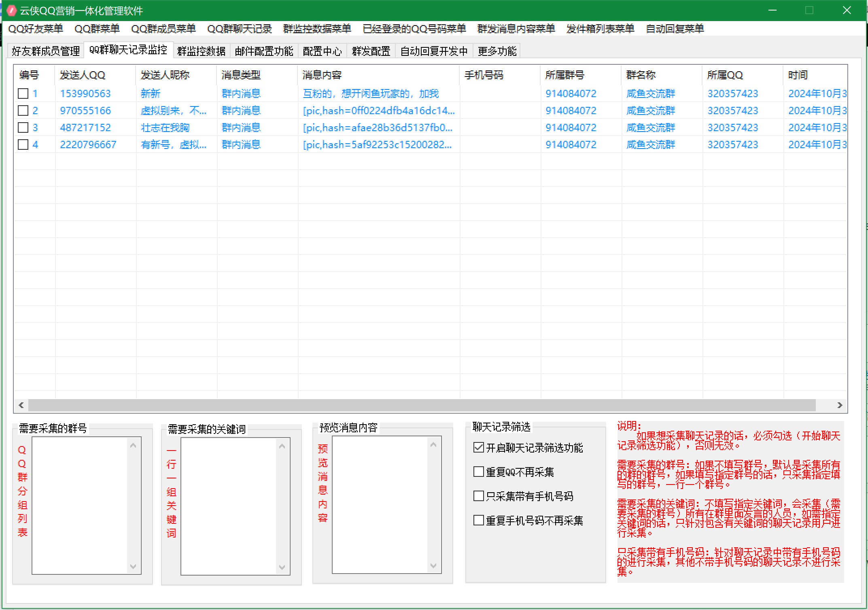Click the 手机号码 column header

(500, 75)
